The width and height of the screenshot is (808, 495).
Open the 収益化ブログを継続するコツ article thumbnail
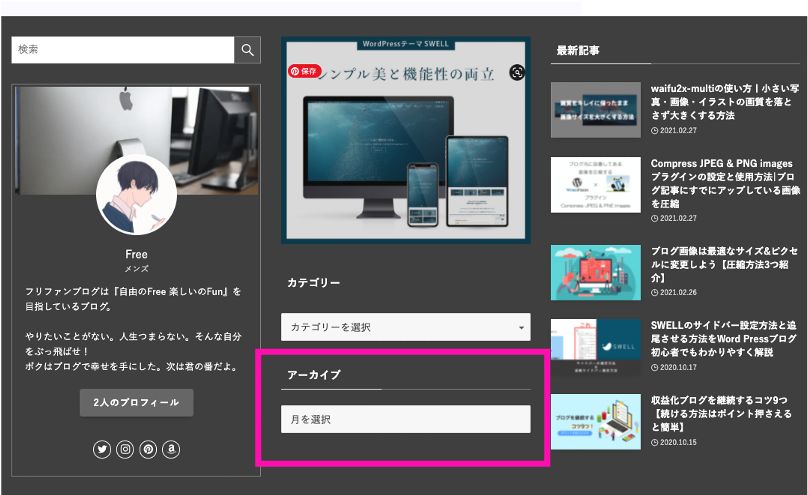tap(596, 422)
